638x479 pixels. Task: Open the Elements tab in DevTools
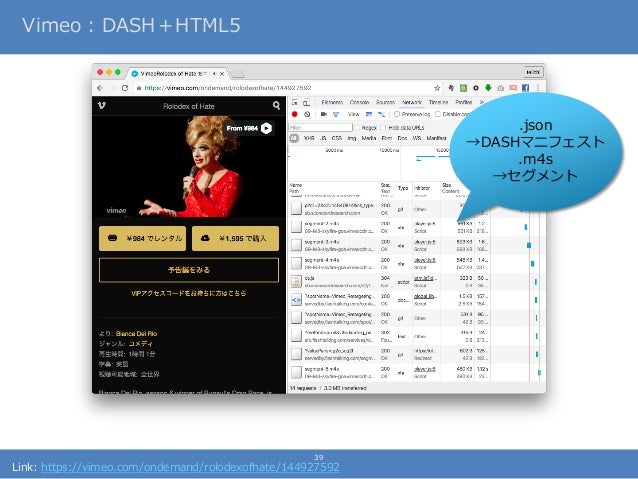tap(332, 103)
